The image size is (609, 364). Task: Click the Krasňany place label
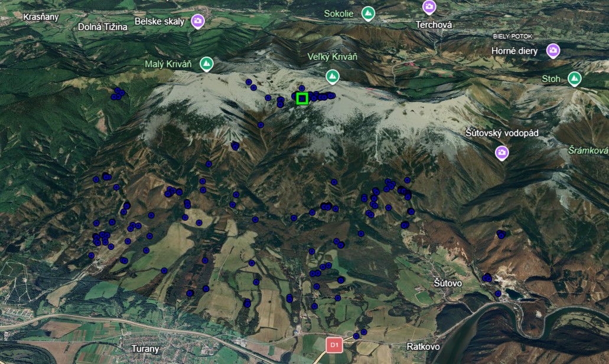pyautogui.click(x=41, y=17)
